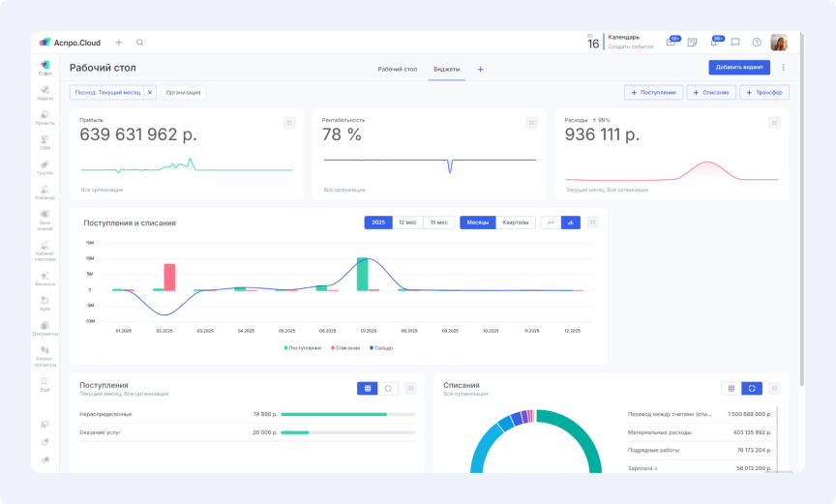Select the Кварталы grouping tab
836x504 pixels.
(x=516, y=222)
